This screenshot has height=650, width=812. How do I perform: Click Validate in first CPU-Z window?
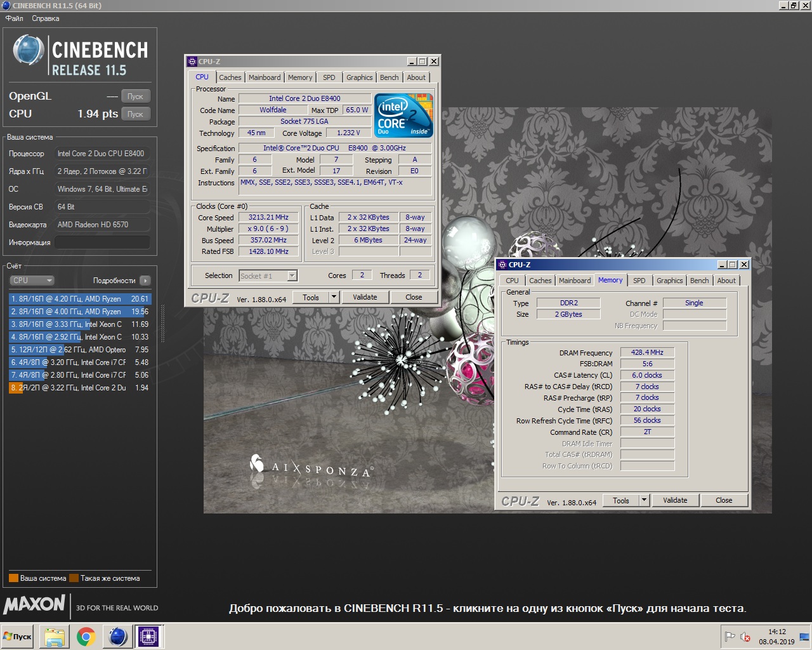365,297
